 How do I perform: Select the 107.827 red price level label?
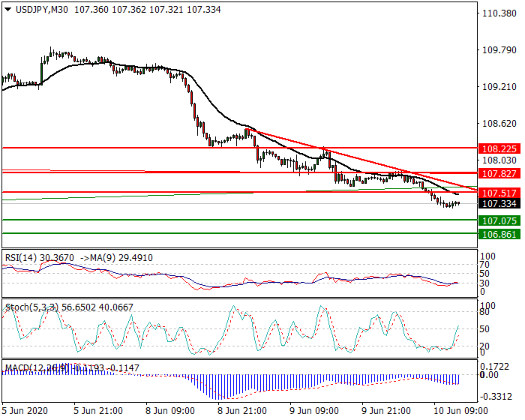pyautogui.click(x=499, y=173)
